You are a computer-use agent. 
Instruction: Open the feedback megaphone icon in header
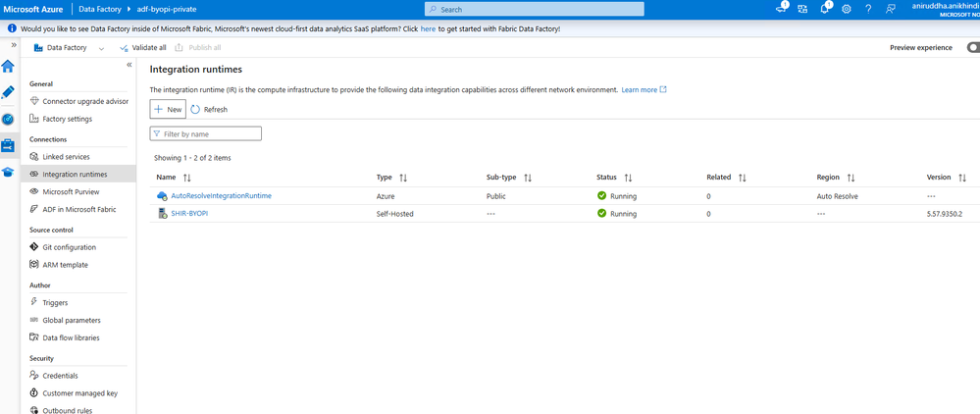pos(781,9)
